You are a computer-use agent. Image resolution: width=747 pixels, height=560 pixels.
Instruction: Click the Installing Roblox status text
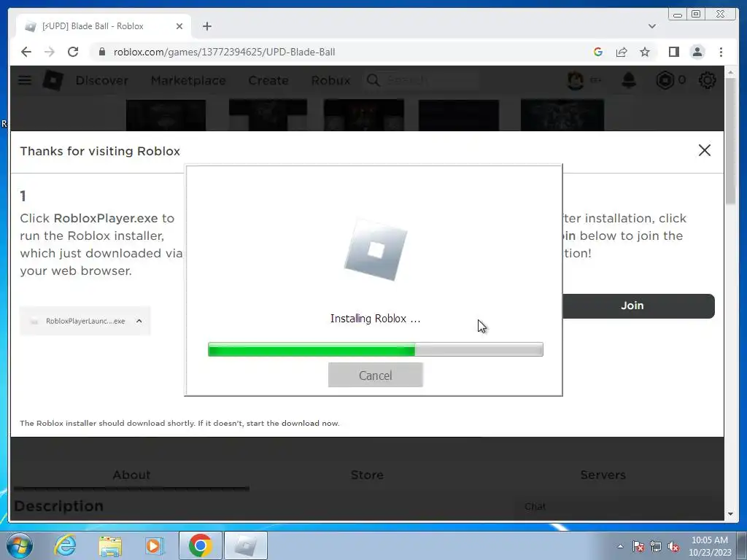[x=376, y=319]
